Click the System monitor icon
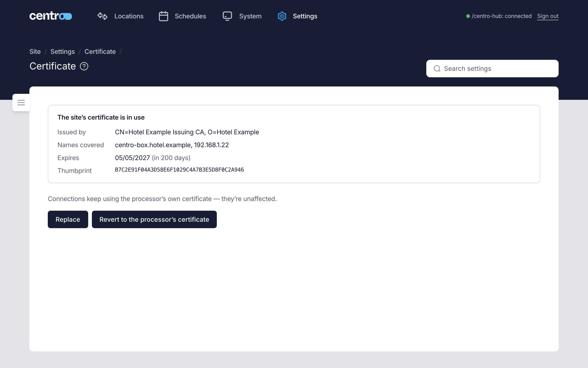The image size is (588, 368). point(227,16)
